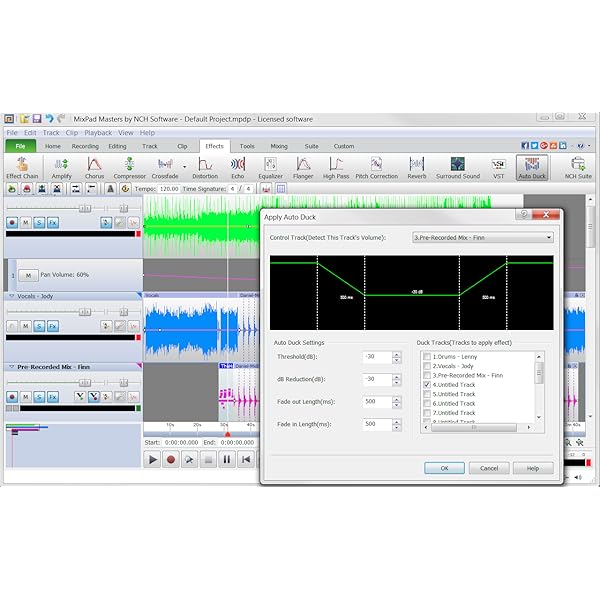The image size is (600, 600).
Task: Mute the Pan Volume automation lane
Action: point(28,275)
